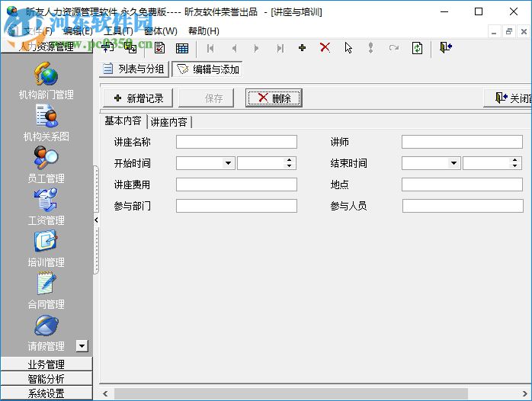The height and width of the screenshot is (401, 532).
Task: Click the 人力资源管理 sidebar group header
Action: click(46, 47)
